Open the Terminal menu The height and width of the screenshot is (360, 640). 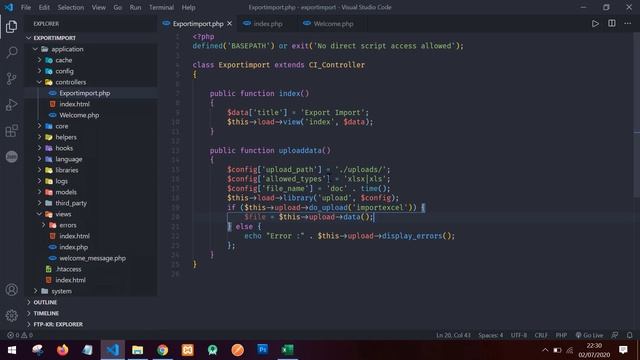tap(161, 7)
